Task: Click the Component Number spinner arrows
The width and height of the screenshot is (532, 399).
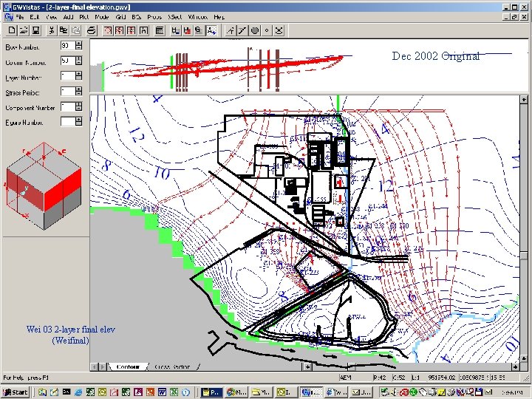Action: [79, 106]
